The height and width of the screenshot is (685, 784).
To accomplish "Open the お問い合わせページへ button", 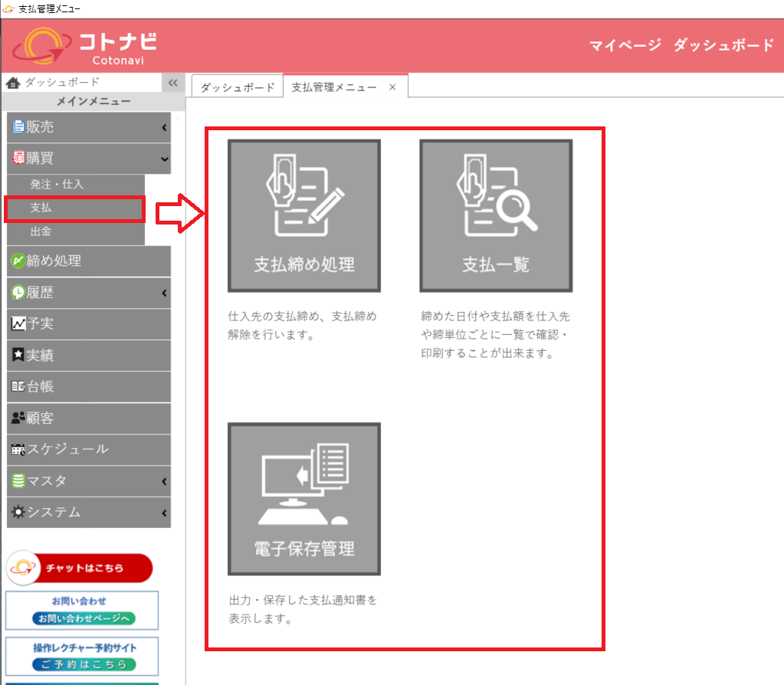I will coord(83,618).
